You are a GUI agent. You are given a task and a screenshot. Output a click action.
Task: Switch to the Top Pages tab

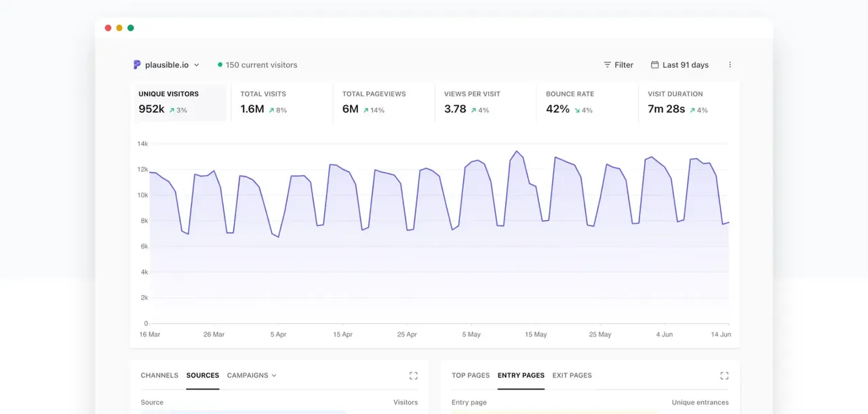click(x=471, y=375)
